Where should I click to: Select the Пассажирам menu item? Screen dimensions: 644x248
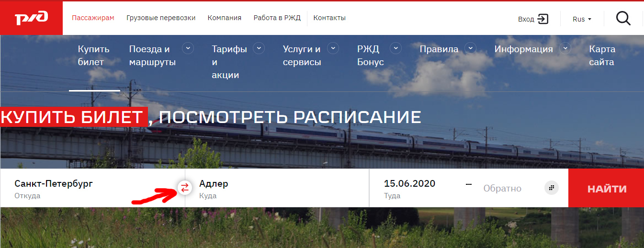click(x=93, y=18)
